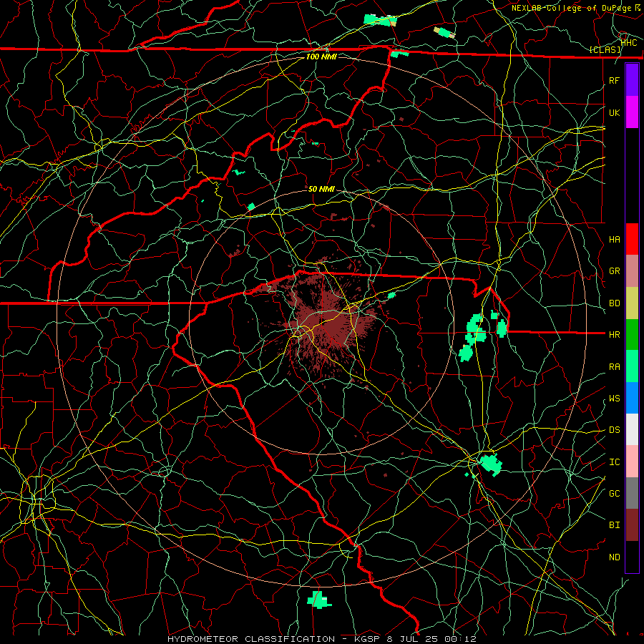
Task: Click the GR legend label
Action: point(614,271)
